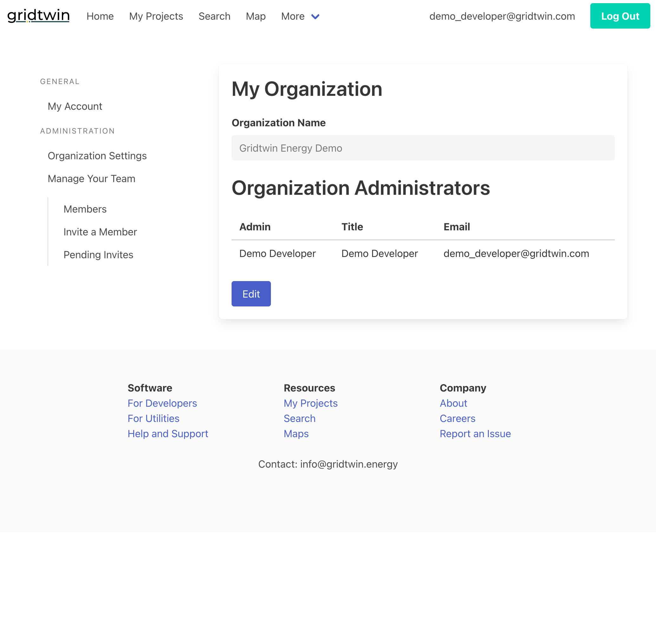Open the Map page from the navbar
The image size is (656, 644).
pos(255,16)
